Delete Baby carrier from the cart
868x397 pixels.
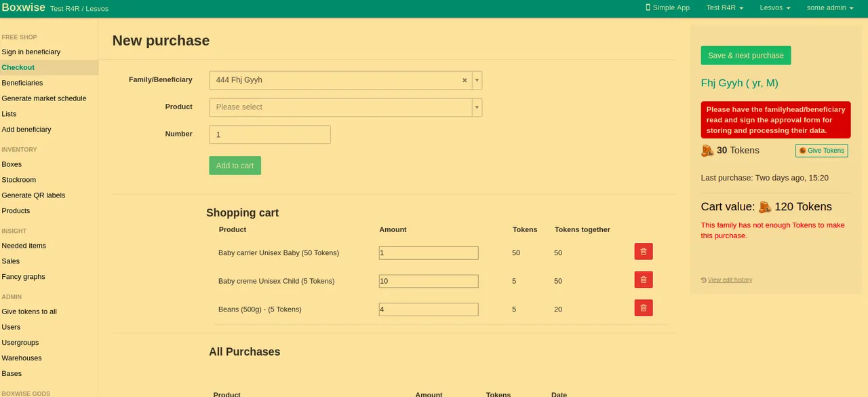[644, 252]
